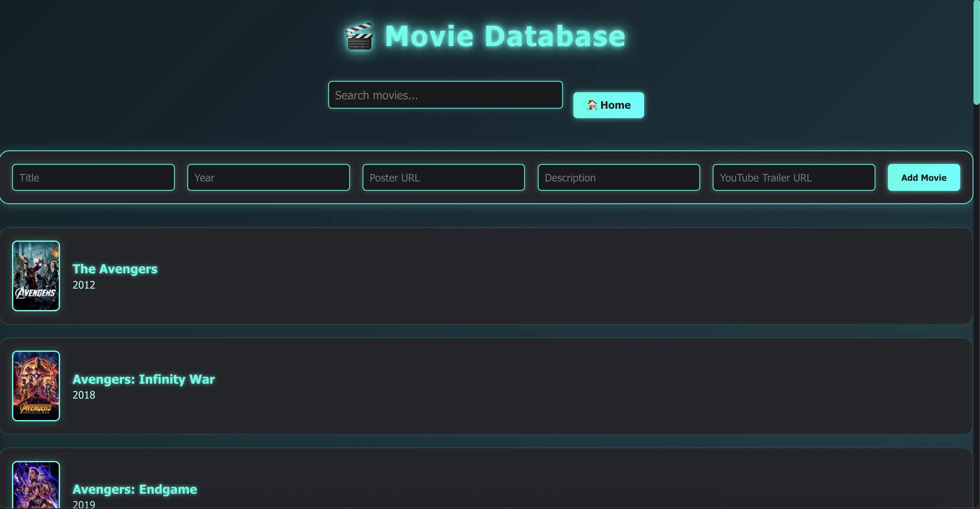Select the Avengers: Infinity War title
Screen dimensions: 980x509
pos(144,379)
